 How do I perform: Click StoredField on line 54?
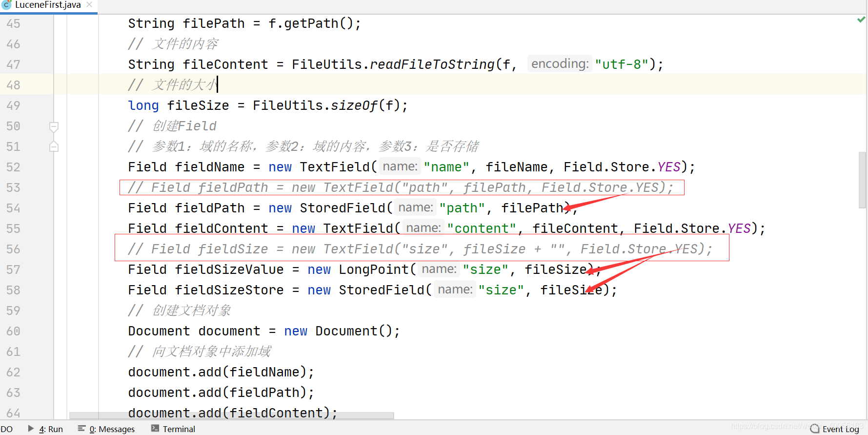pyautogui.click(x=343, y=208)
